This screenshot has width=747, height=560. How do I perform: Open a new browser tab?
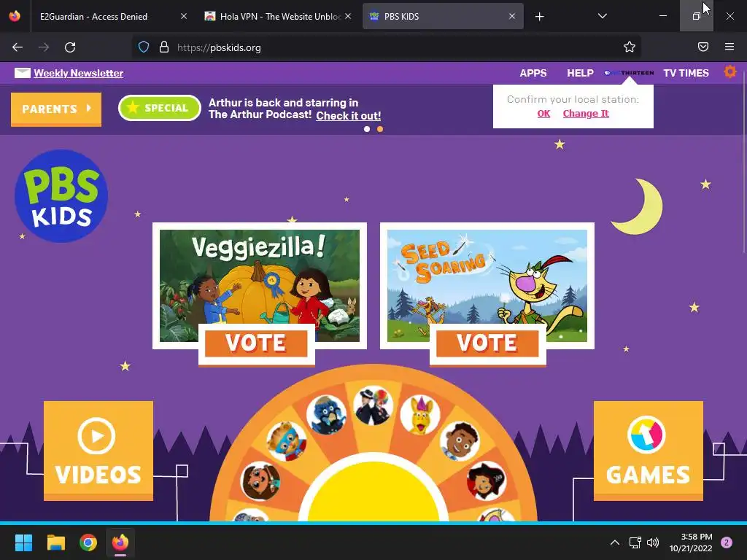[x=539, y=17]
